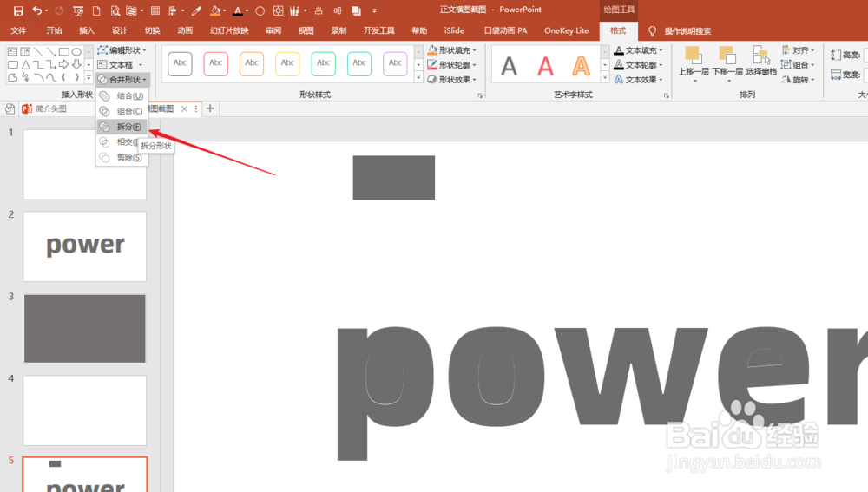Click the font color A icon in top toolbar
The height and width of the screenshot is (492, 868).
pyautogui.click(x=238, y=10)
